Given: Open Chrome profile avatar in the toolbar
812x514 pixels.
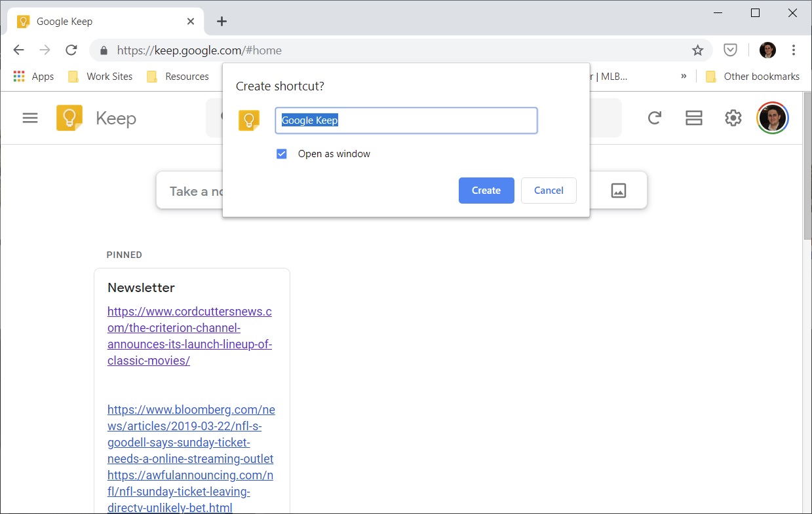Looking at the screenshot, I should (767, 50).
